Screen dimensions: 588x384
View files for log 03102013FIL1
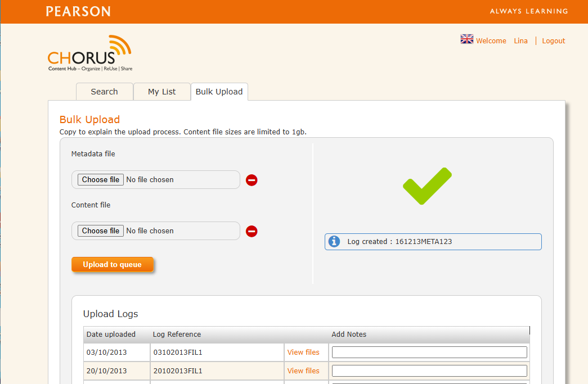tap(303, 352)
